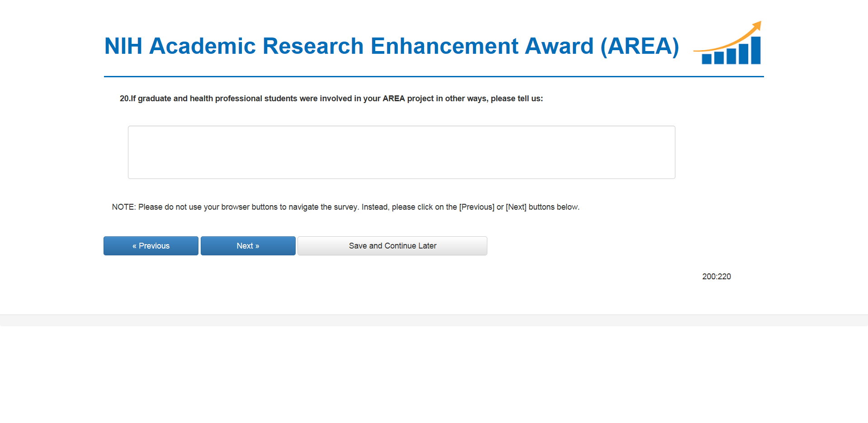Focus the question 20 response text box
Screen dimensions: 868x423
401,152
